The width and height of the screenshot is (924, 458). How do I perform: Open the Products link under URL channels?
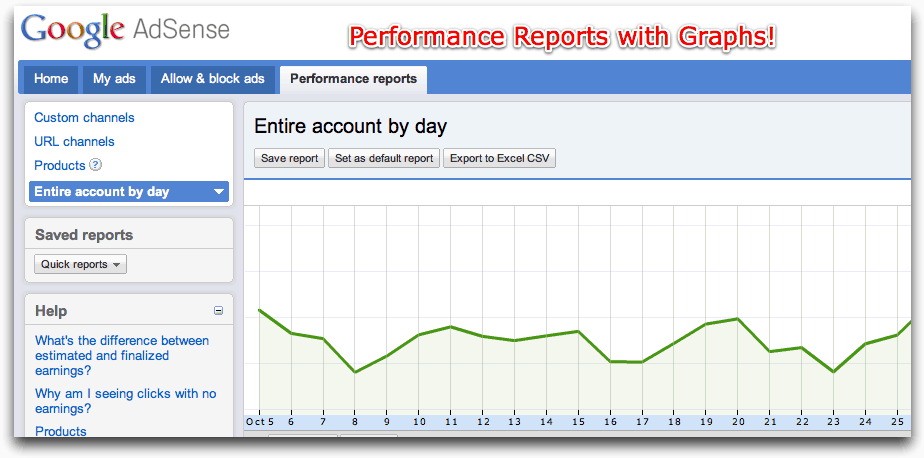60,166
